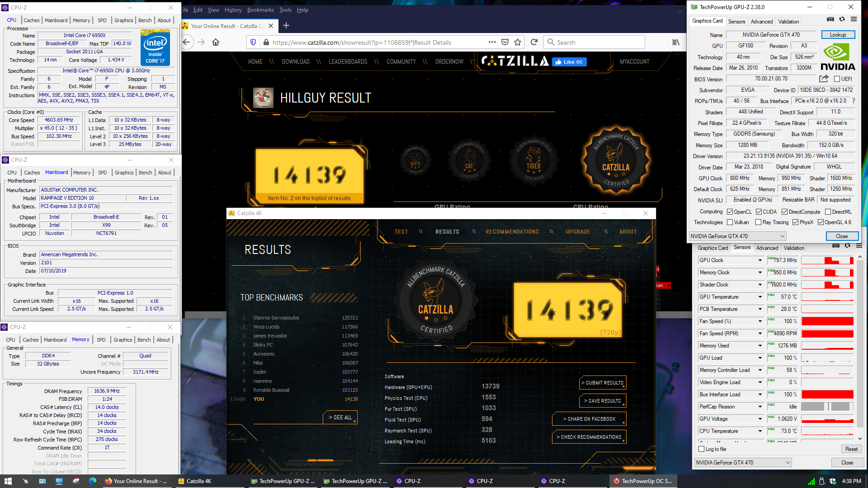Expand the Fan Speed (RPM) sensor dropdown
This screenshot has width=868, height=488.
tap(760, 333)
